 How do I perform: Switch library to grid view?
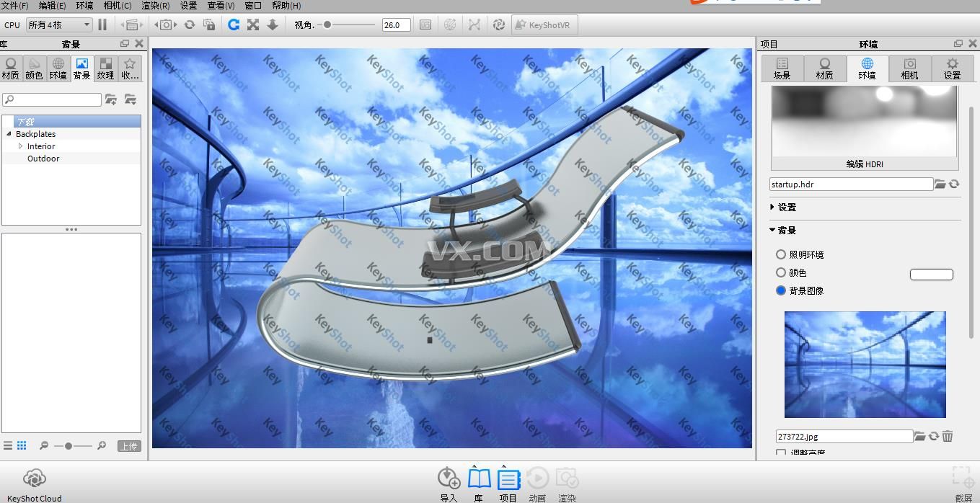pyautogui.click(x=22, y=445)
